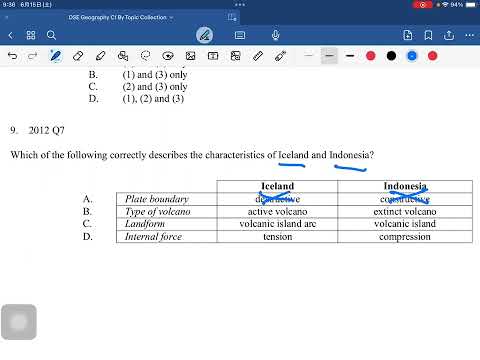Click the "Plate boundary" row label

click(157, 199)
